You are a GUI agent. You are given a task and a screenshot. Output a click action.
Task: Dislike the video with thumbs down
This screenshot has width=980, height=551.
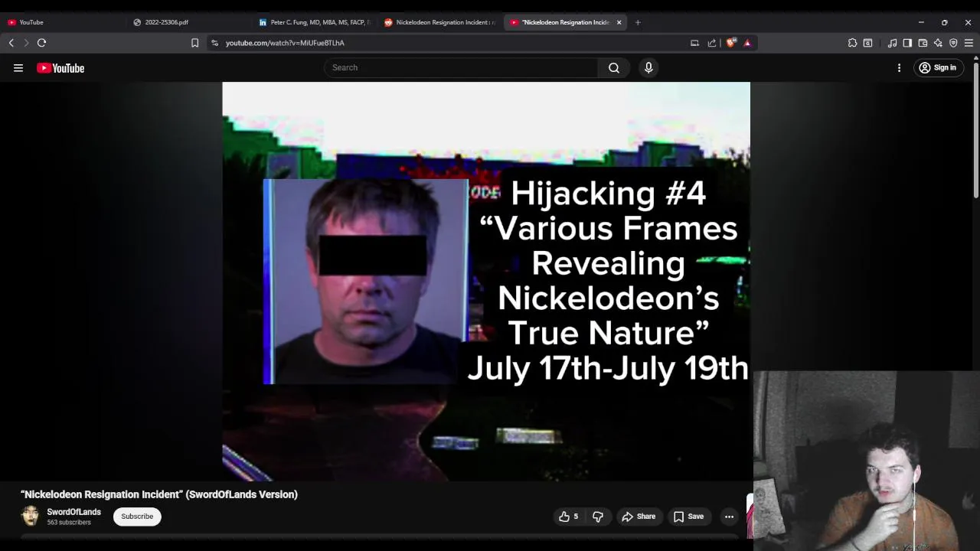(x=598, y=517)
